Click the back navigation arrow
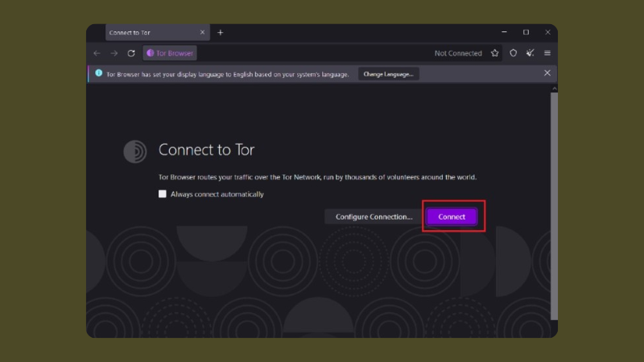644x362 pixels. point(97,53)
